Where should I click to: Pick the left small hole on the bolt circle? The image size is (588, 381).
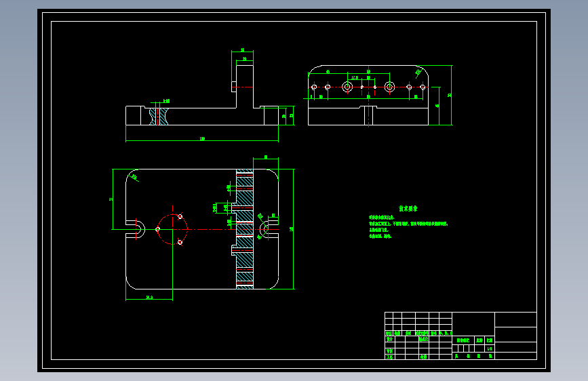(x=157, y=229)
